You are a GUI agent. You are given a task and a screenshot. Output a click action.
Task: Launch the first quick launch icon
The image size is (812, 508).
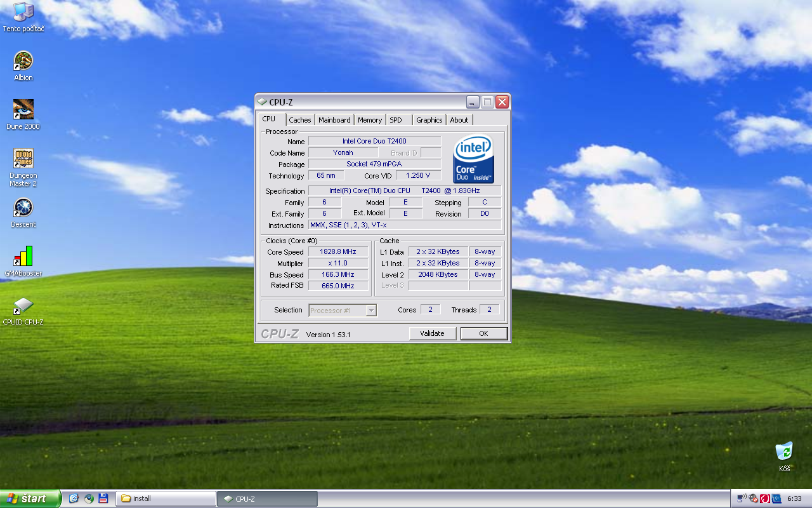coord(74,498)
